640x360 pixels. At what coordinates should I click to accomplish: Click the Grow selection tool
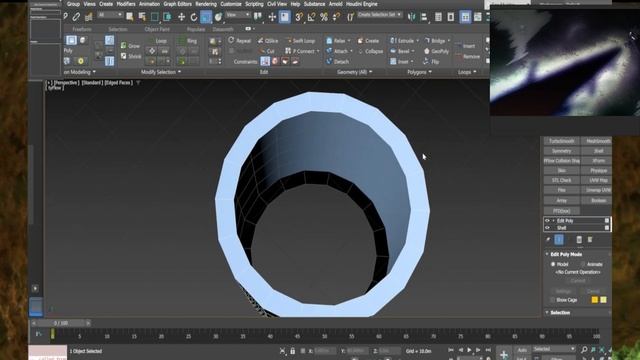pyautogui.click(x=130, y=46)
